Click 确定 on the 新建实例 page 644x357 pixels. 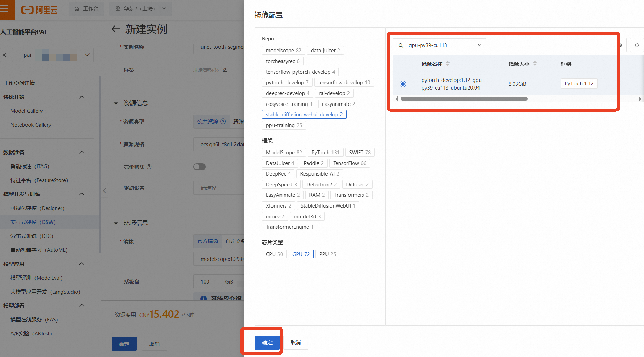pyautogui.click(x=124, y=344)
